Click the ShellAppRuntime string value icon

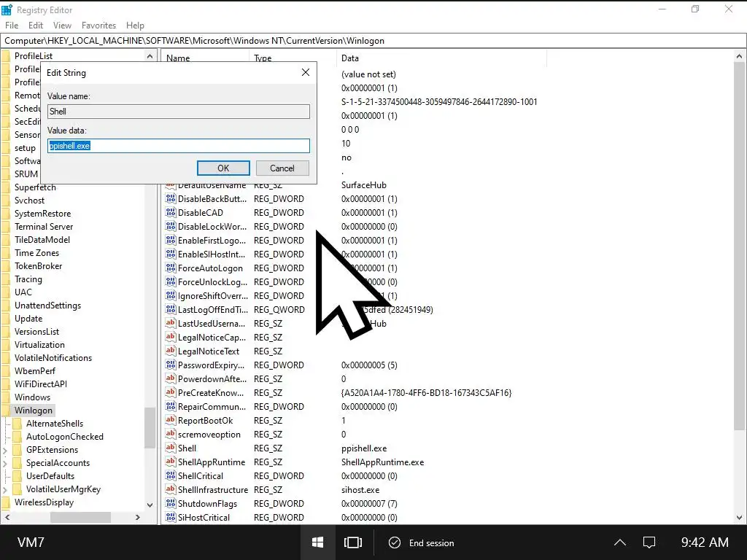[171, 462]
